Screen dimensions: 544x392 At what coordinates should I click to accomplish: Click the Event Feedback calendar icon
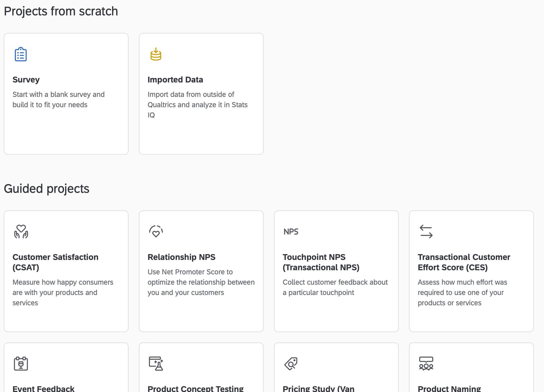coord(21,363)
